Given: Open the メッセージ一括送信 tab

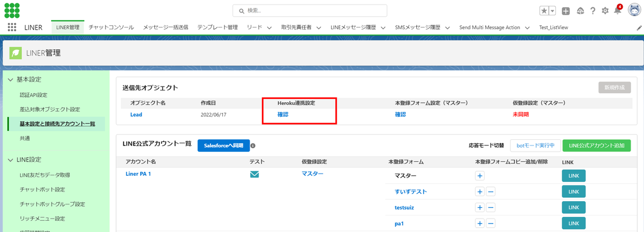Looking at the screenshot, I should 165,28.
